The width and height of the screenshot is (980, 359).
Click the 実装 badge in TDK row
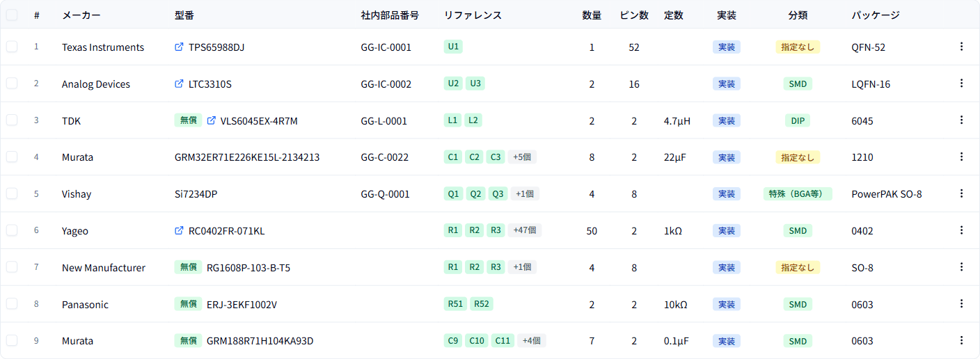727,120
